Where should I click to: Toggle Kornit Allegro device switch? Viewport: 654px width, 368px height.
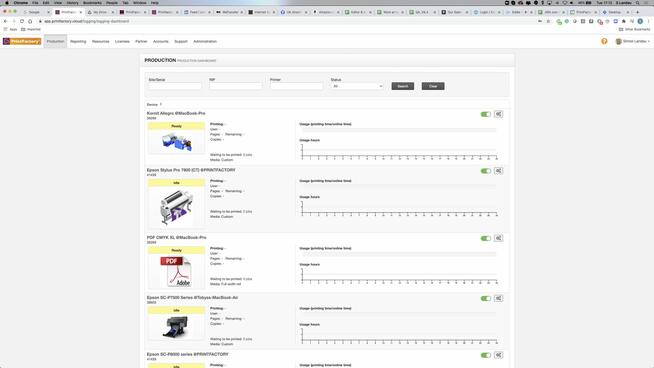coord(485,114)
